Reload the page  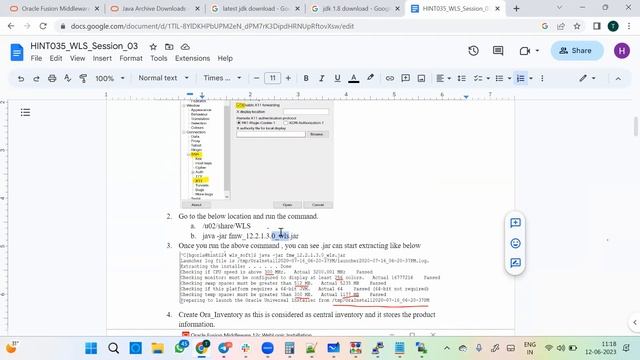coord(43,26)
